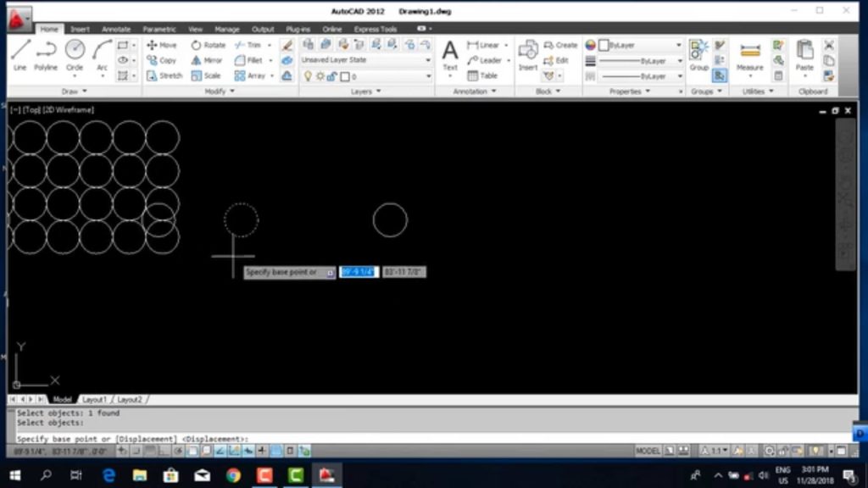Switch to the Parametric ribbon tab
The image size is (868, 488).
click(x=159, y=29)
